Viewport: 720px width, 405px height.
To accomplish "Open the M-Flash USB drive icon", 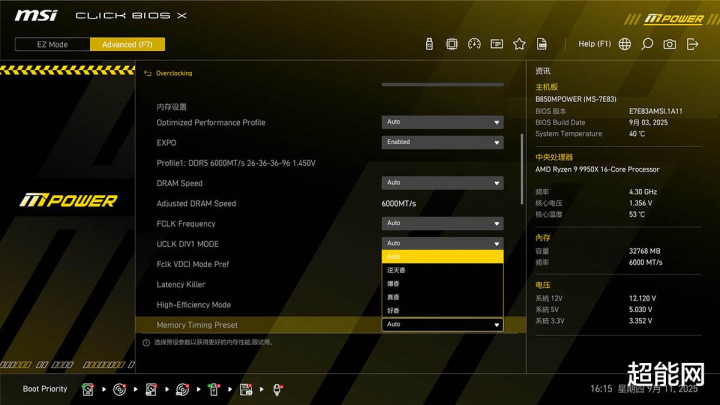I will [x=429, y=44].
